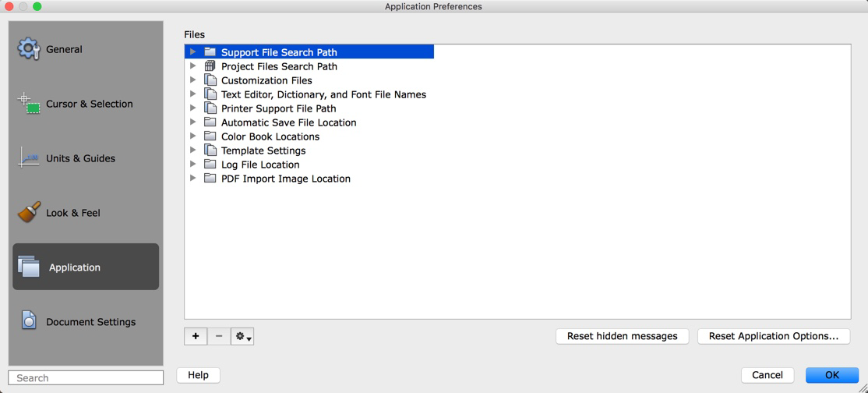This screenshot has height=393, width=868.
Task: Open Units & Guides ruler icon
Action: click(x=29, y=158)
